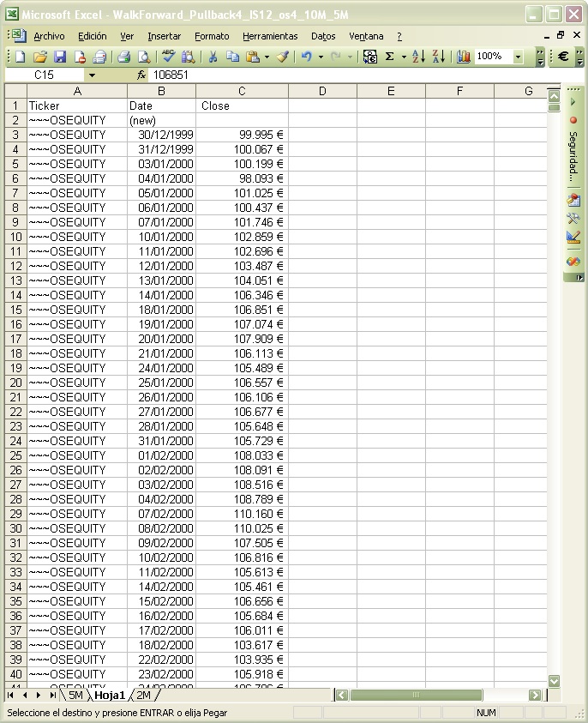Save the workbook with the floppy disk icon
588x723 pixels.
coord(60,57)
